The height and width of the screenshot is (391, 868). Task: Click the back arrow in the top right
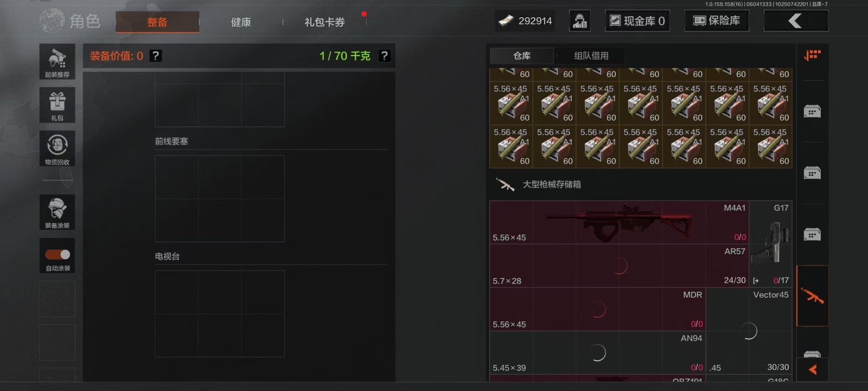pyautogui.click(x=796, y=21)
